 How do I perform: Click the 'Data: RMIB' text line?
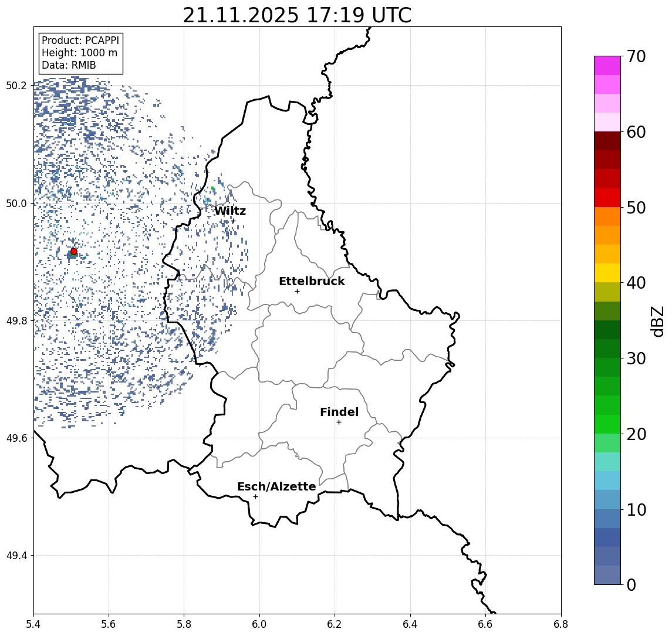point(69,65)
